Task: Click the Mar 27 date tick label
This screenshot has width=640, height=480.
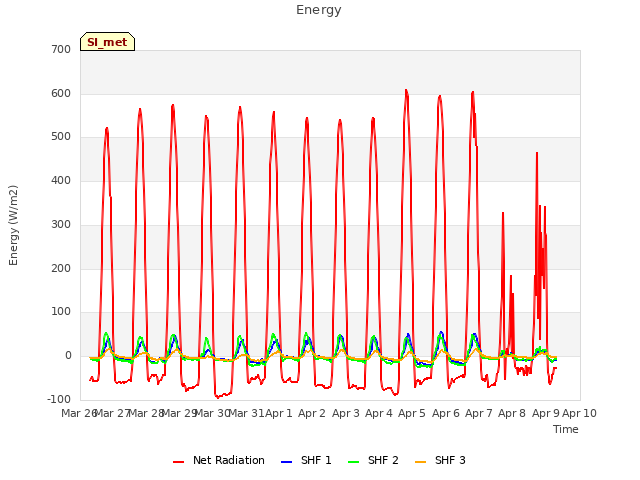Action: pyautogui.click(x=112, y=413)
